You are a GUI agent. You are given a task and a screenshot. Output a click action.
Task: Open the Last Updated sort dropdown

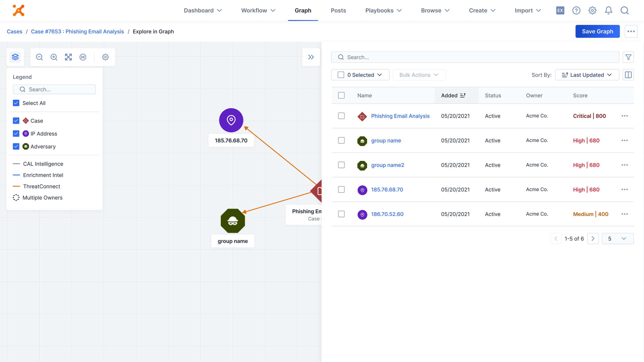[587, 75]
